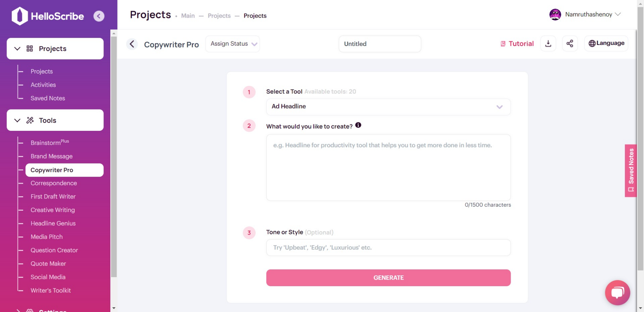
Task: Click the download icon in the toolbar
Action: [x=548, y=44]
